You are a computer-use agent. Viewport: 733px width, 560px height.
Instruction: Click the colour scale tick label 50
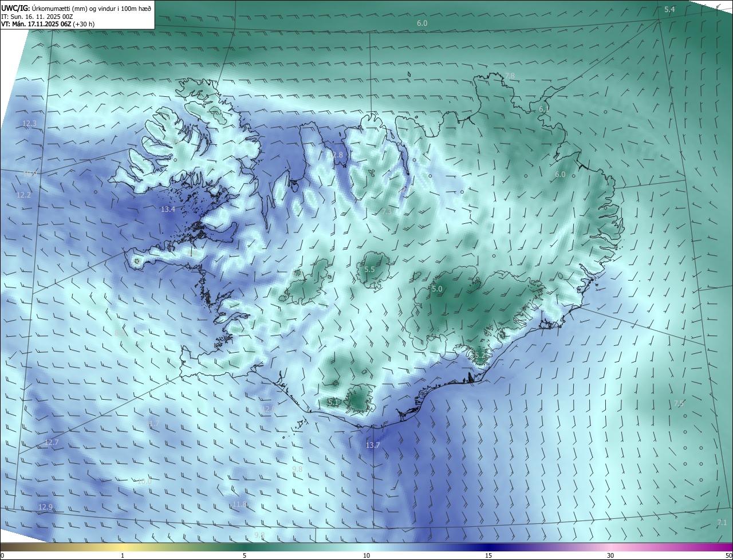(728, 555)
